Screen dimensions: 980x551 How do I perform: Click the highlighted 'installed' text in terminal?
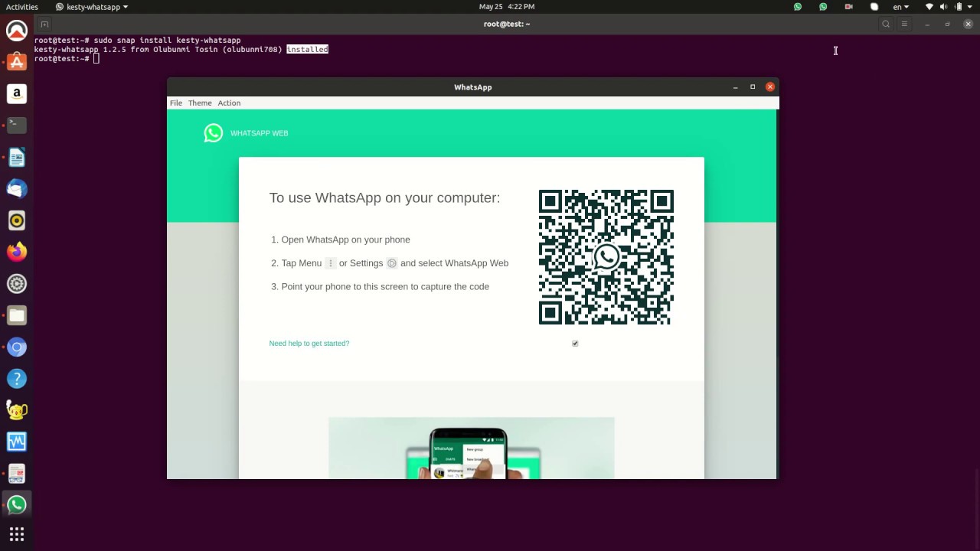pos(308,49)
